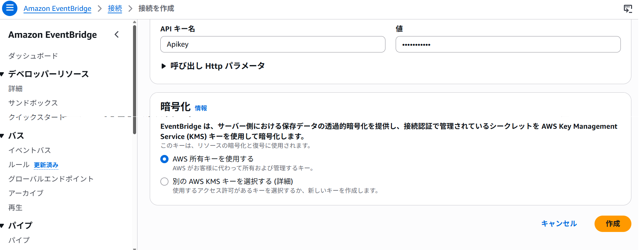644x250 pixels.
Task: Collapse the sidebar with the chevron icon
Action: (117, 34)
